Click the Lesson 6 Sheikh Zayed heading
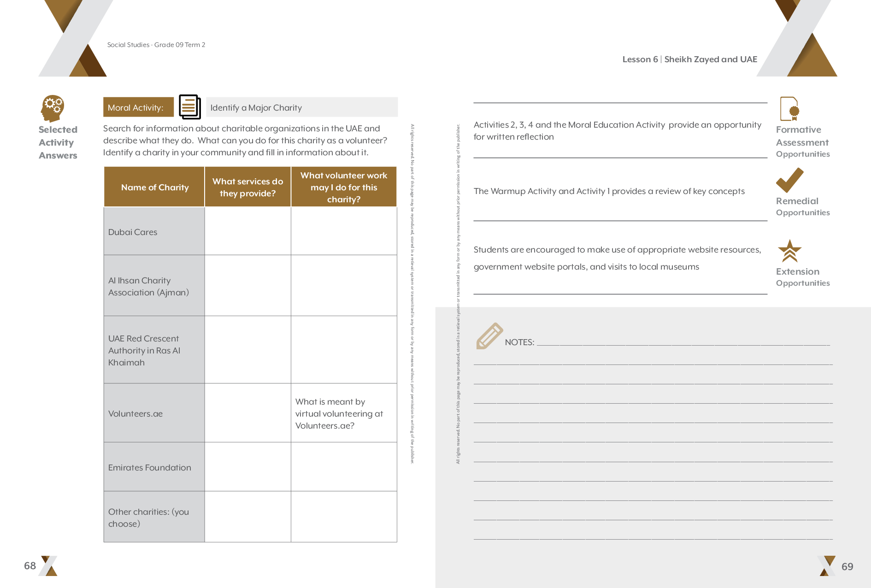Screen dimensions: 871x588 click(689, 59)
